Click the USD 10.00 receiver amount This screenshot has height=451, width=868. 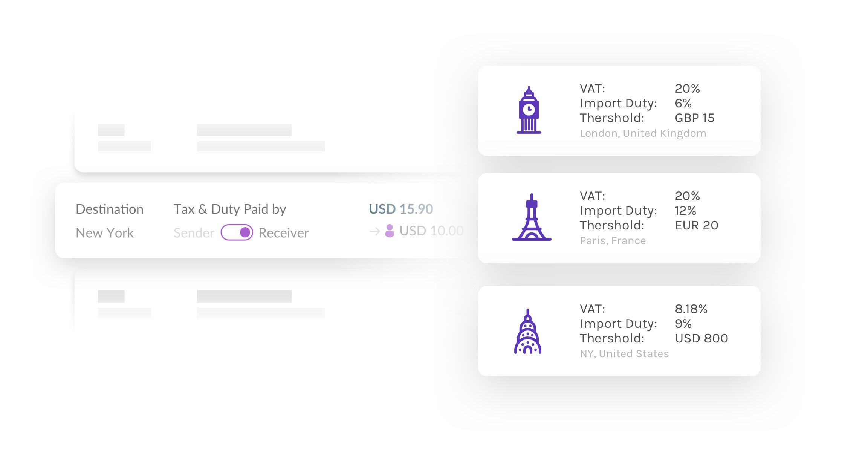[431, 231]
